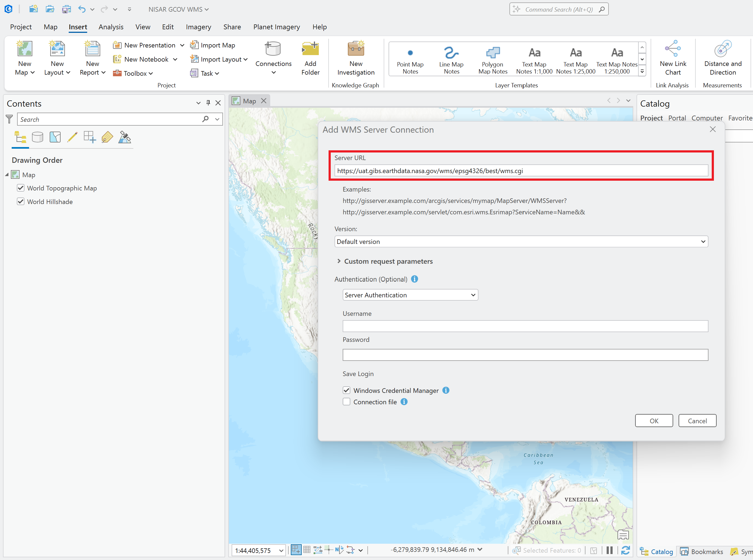
Task: Open the Open Project folder icon
Action: coord(50,9)
